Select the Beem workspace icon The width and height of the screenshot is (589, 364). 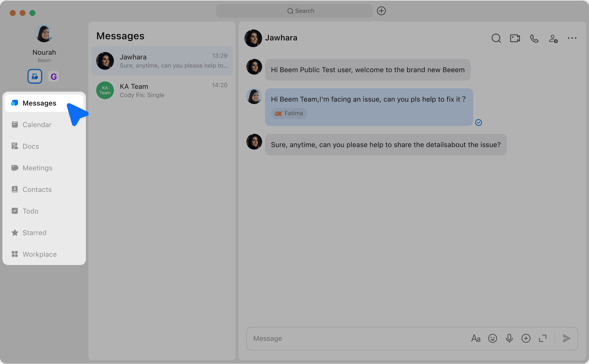[x=35, y=76]
